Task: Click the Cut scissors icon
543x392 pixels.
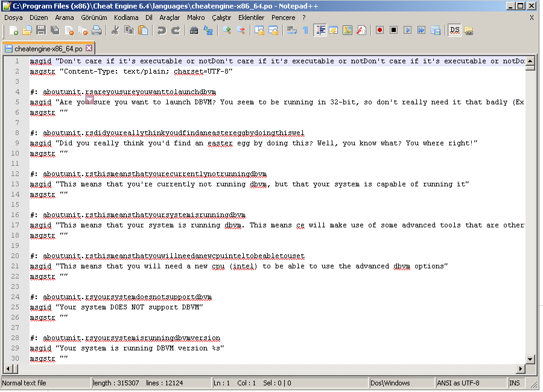Action: coord(115,30)
